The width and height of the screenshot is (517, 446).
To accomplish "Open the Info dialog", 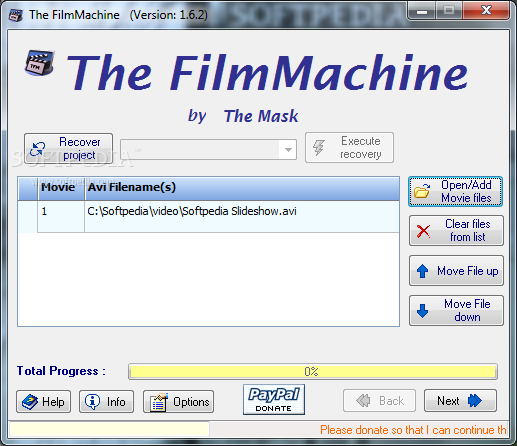I will click(x=106, y=402).
